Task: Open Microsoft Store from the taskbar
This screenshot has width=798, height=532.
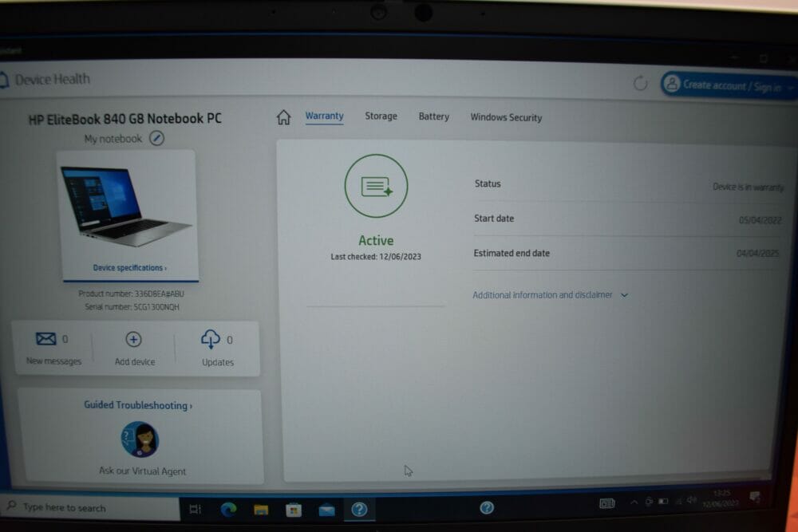Action: 294,510
